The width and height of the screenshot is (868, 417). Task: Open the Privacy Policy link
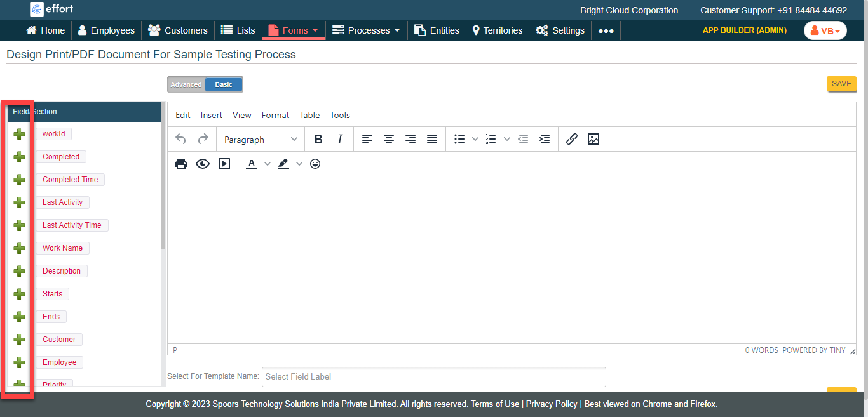pyautogui.click(x=552, y=404)
